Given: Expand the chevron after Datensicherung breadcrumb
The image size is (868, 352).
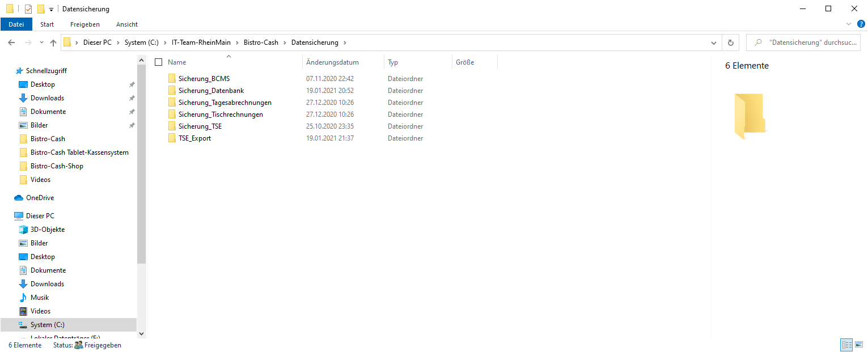Looking at the screenshot, I should coord(345,43).
